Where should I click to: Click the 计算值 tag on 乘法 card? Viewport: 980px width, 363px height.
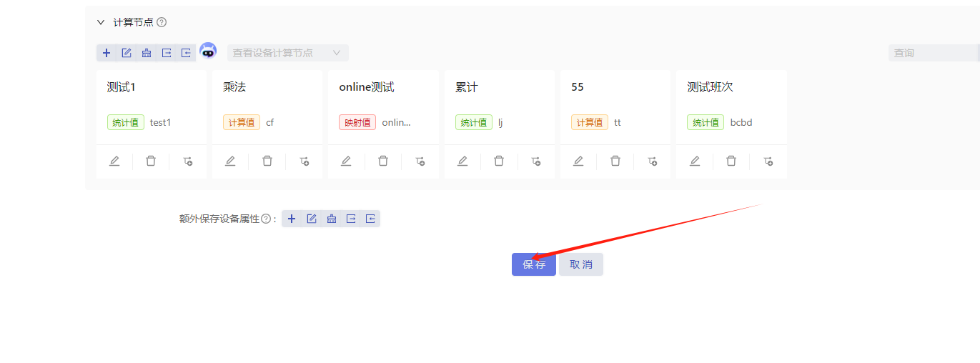pos(242,122)
